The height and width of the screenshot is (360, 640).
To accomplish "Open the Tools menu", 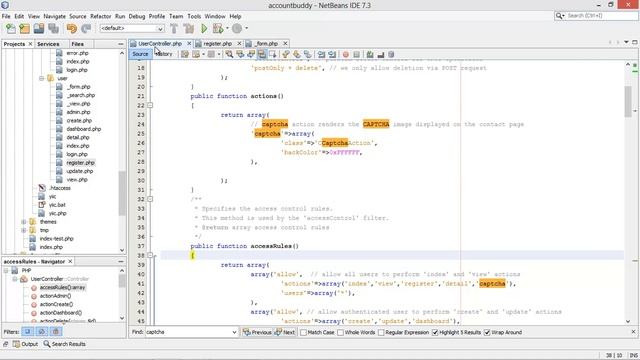I will 194,16.
